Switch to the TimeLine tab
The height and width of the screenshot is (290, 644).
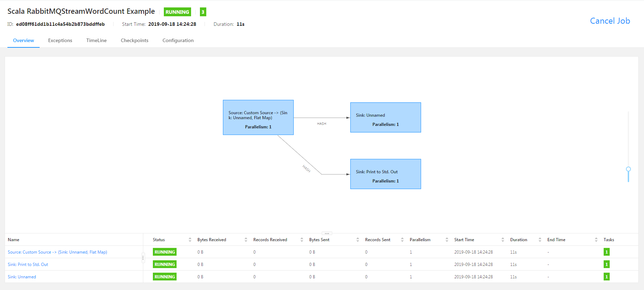pos(96,41)
